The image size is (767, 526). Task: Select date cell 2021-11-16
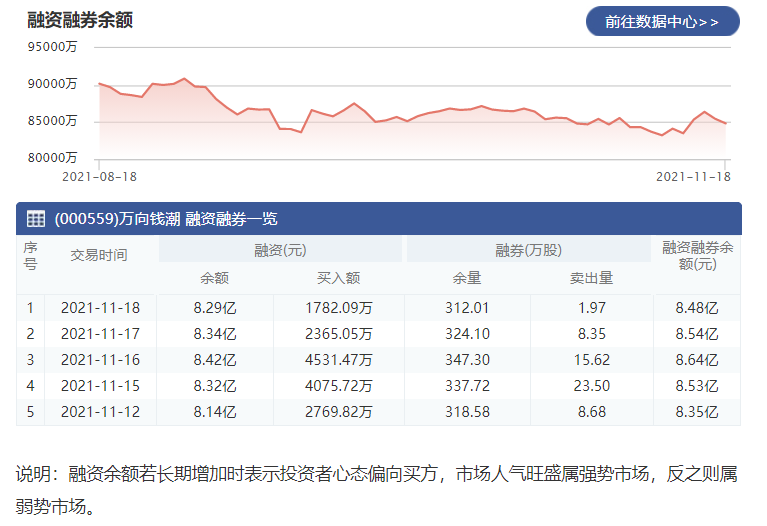click(100, 360)
